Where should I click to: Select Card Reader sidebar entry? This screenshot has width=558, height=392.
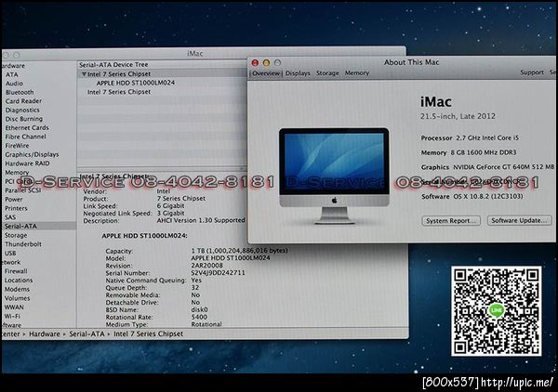point(23,101)
